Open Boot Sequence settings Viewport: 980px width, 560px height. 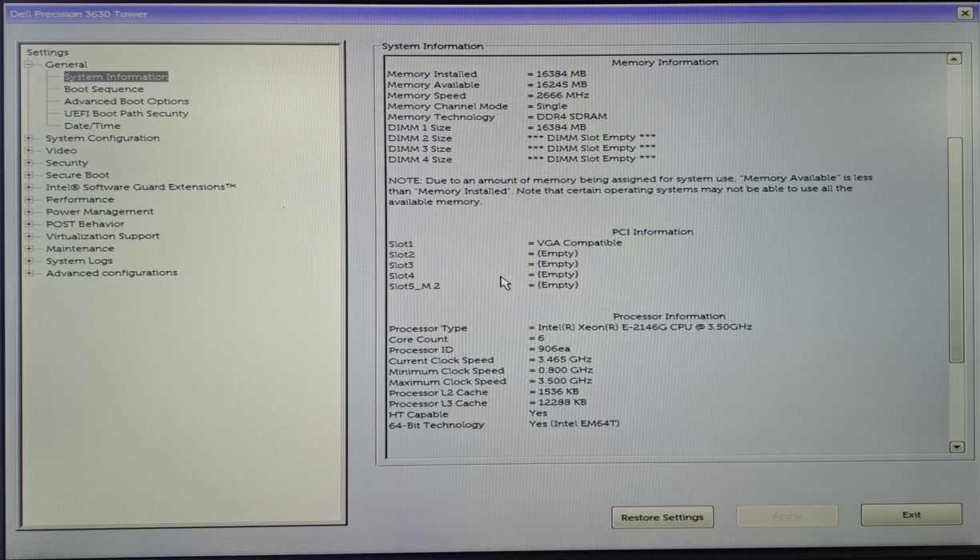[x=104, y=90]
